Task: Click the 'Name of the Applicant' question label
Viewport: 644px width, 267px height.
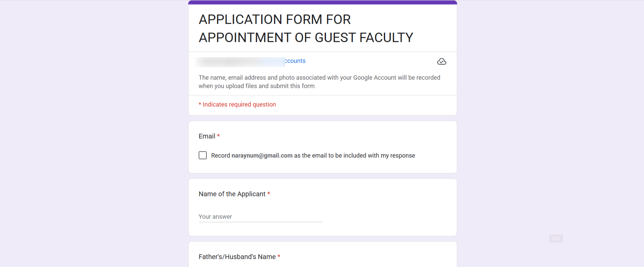Action: 232,194
